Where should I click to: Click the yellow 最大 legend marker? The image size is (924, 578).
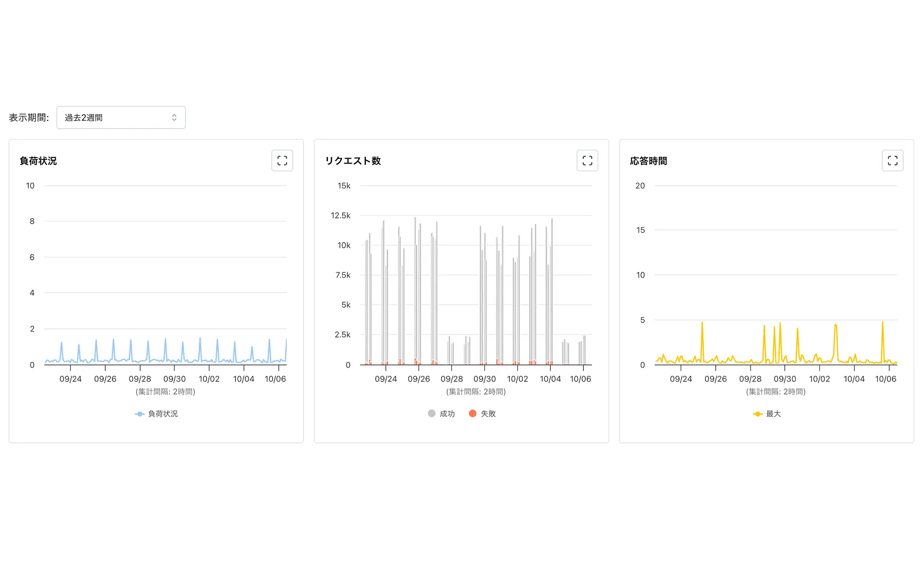coord(757,414)
